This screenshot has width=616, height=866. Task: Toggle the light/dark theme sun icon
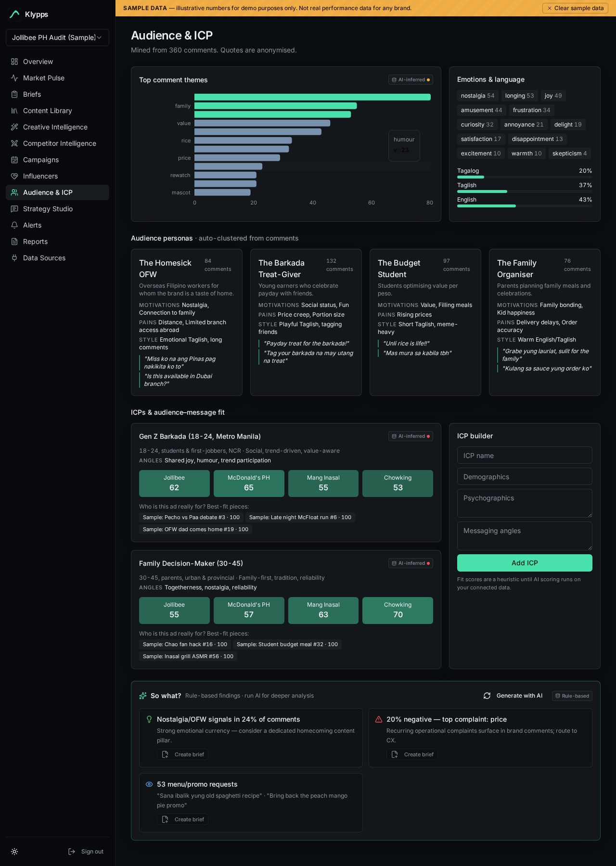pos(14,852)
